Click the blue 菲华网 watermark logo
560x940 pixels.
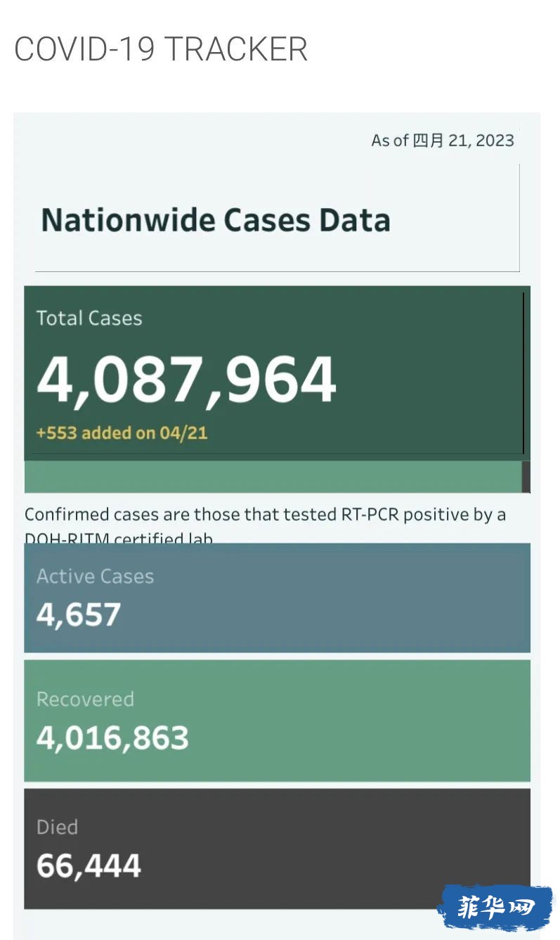click(x=495, y=908)
